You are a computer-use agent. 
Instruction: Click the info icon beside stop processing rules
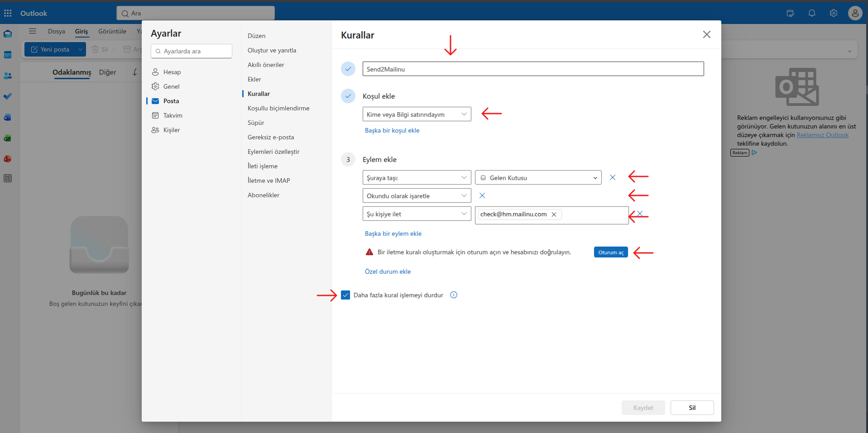point(454,295)
